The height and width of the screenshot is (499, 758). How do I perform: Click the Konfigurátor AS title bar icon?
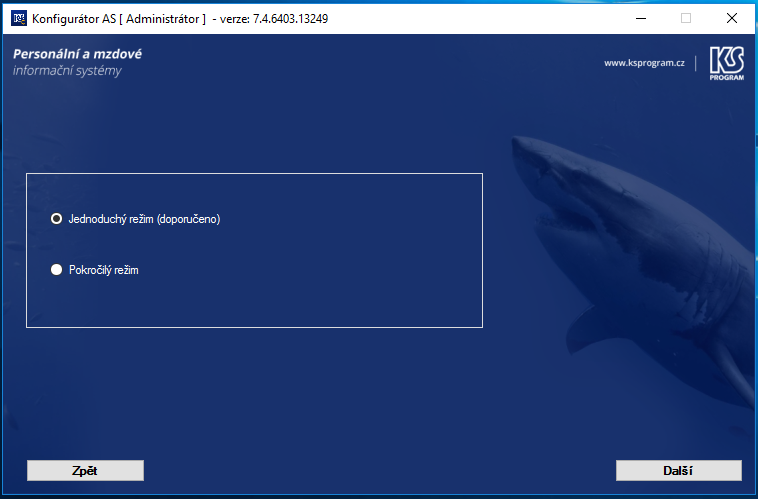19,18
